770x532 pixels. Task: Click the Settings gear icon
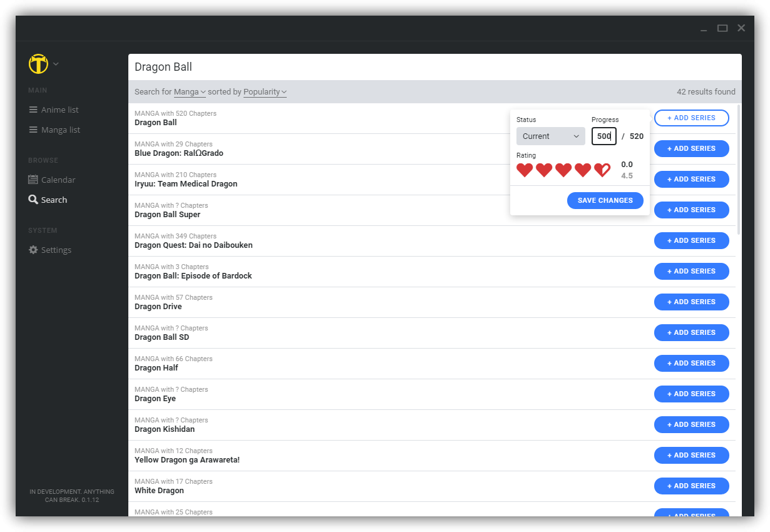(x=33, y=250)
